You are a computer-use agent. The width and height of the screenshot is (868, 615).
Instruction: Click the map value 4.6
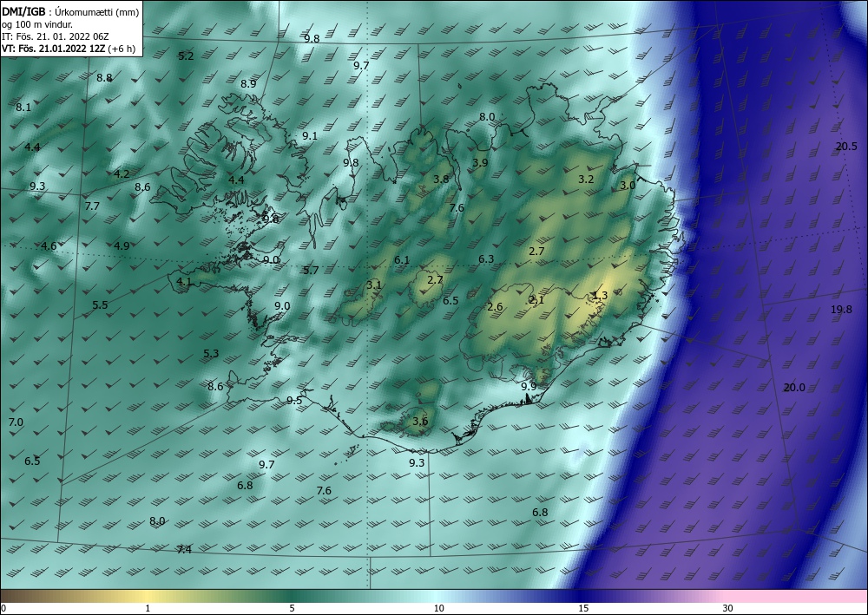point(49,246)
